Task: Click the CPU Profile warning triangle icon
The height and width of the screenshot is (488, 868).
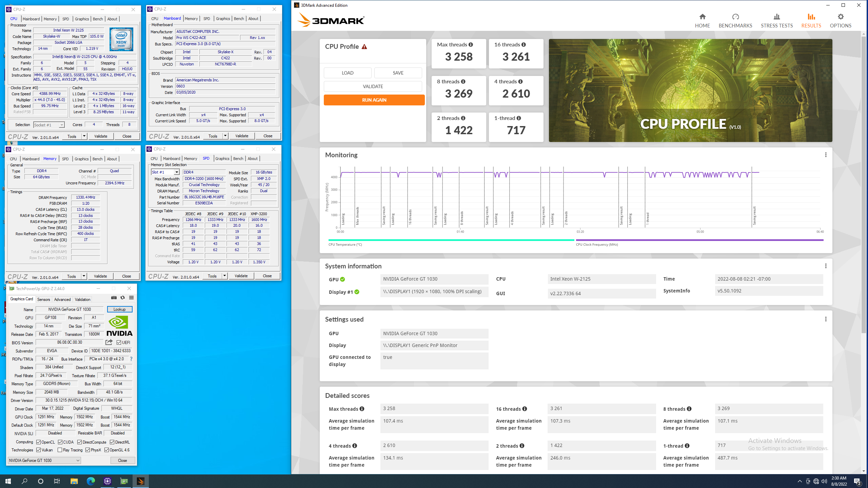Action: 364,47
